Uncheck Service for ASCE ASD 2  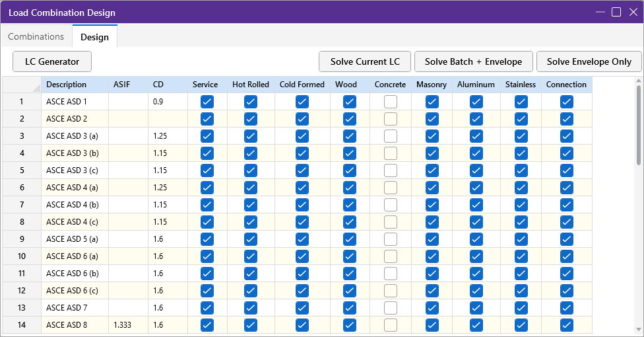click(x=207, y=119)
